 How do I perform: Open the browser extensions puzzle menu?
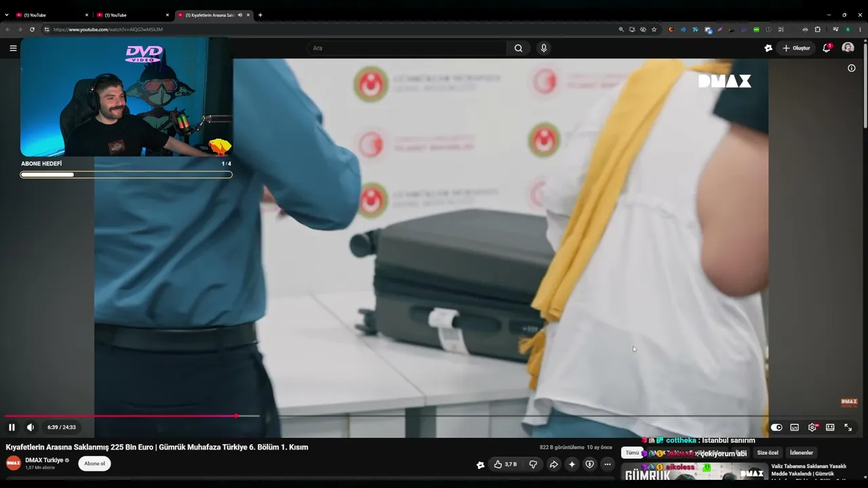coord(817,30)
